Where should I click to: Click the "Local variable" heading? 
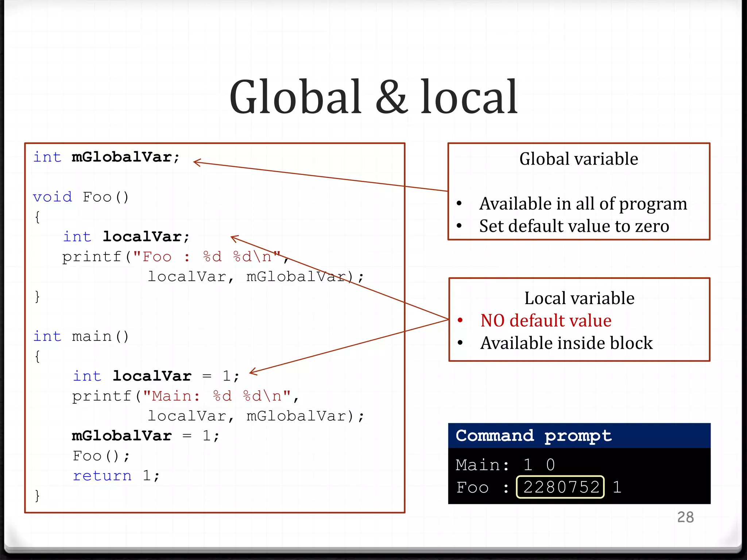[579, 298]
